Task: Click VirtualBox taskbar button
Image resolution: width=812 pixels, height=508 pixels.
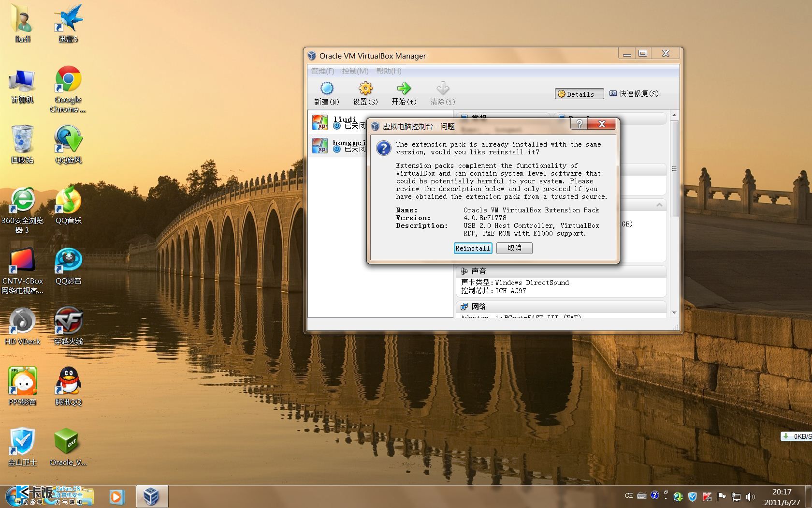Action: (152, 497)
